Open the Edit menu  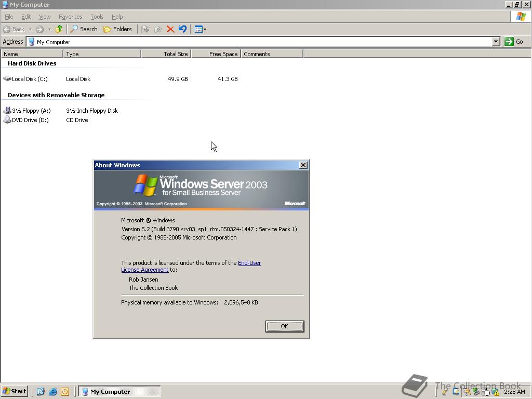26,17
